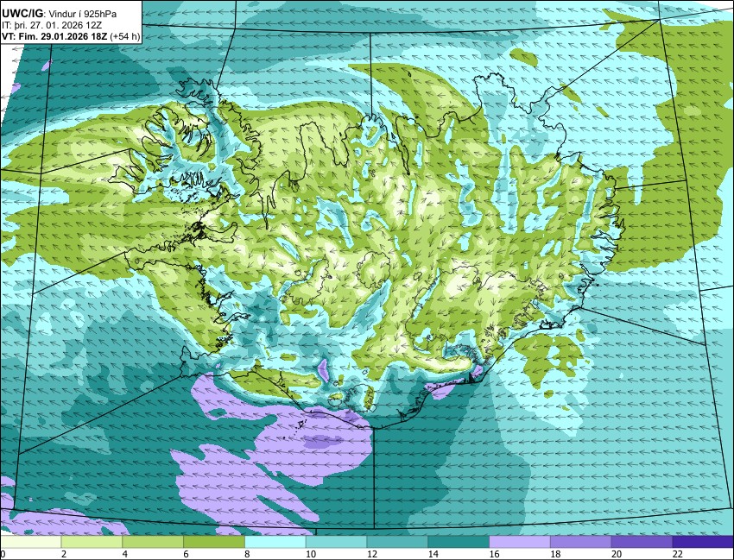Click the 'UWC/IG' title text

22,14
